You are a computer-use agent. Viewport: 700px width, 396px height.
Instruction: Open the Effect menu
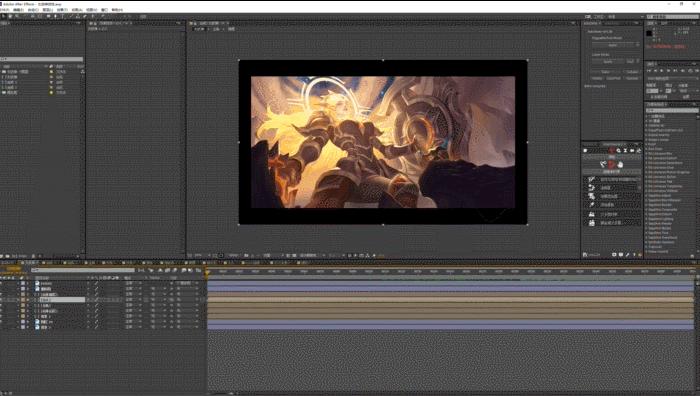(62, 9)
